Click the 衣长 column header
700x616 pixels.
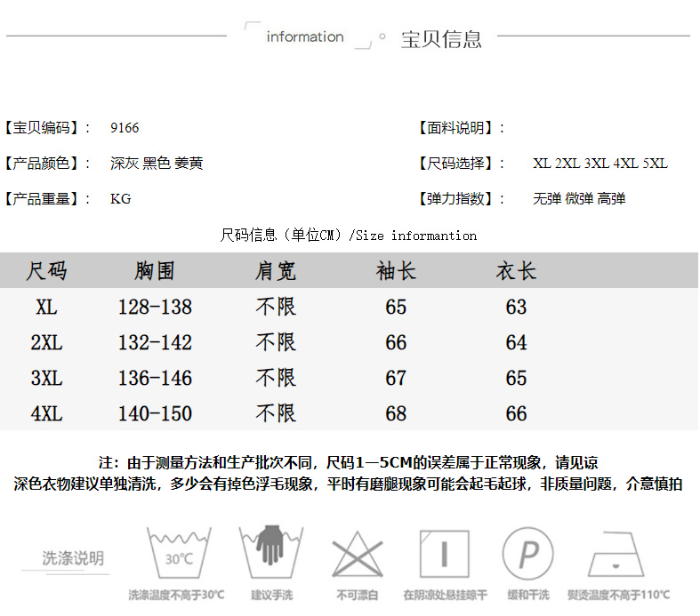coord(516,271)
